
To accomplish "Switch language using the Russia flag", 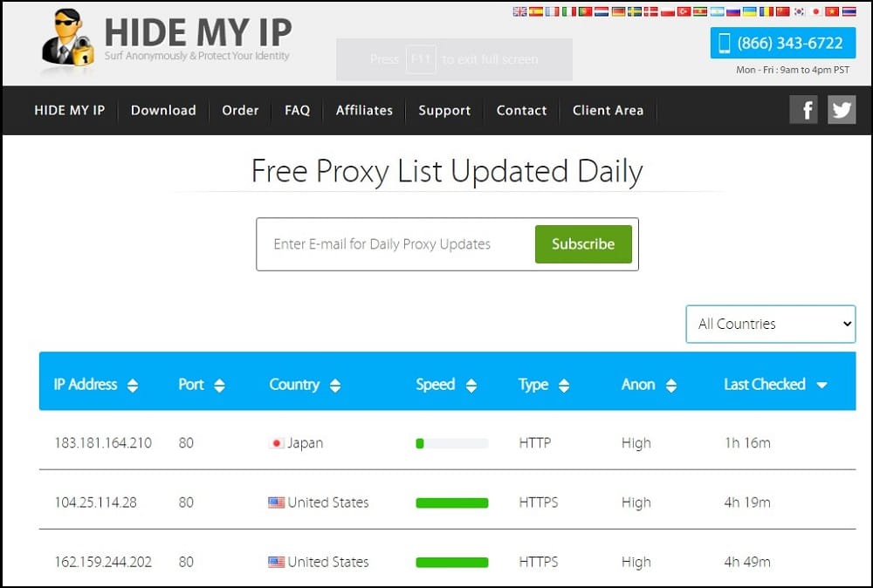I will point(732,11).
